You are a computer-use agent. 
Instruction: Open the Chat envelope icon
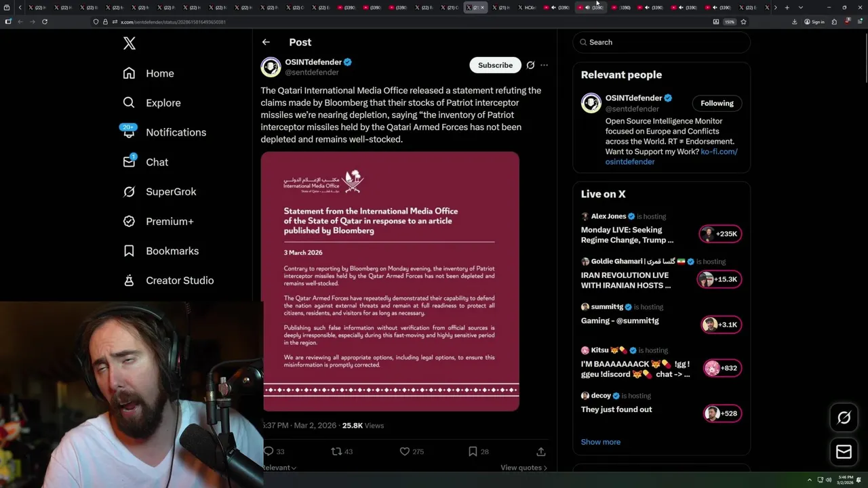pyautogui.click(x=129, y=162)
